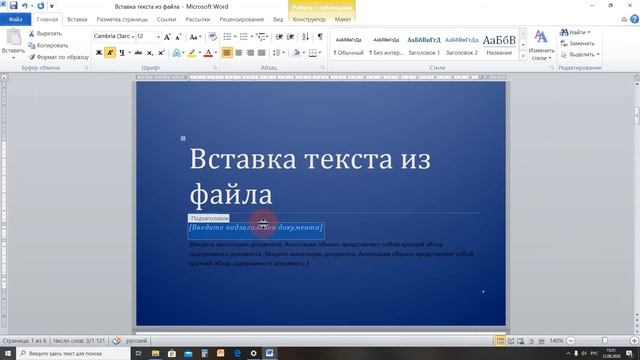Switch to the Разметка страницы tab
Screen dimensions: 640x360
tap(122, 19)
